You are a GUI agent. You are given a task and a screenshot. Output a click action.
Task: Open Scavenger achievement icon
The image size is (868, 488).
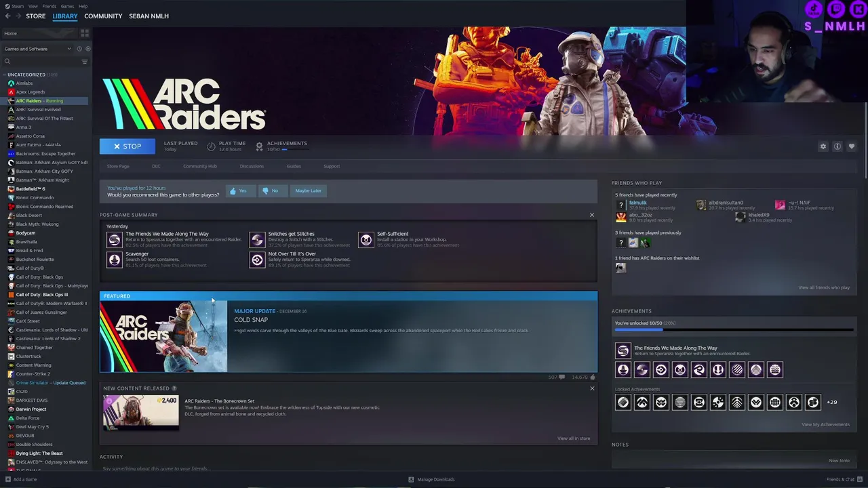pos(115,260)
